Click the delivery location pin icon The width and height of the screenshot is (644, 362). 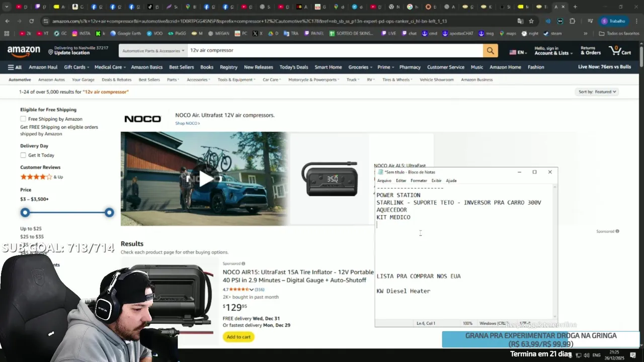coord(50,51)
